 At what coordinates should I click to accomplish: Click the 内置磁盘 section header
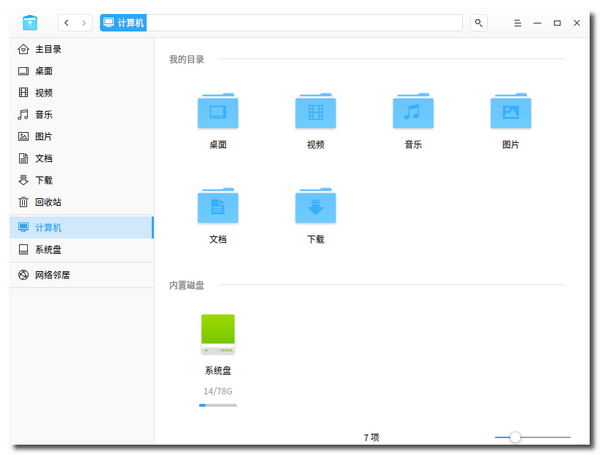(187, 285)
